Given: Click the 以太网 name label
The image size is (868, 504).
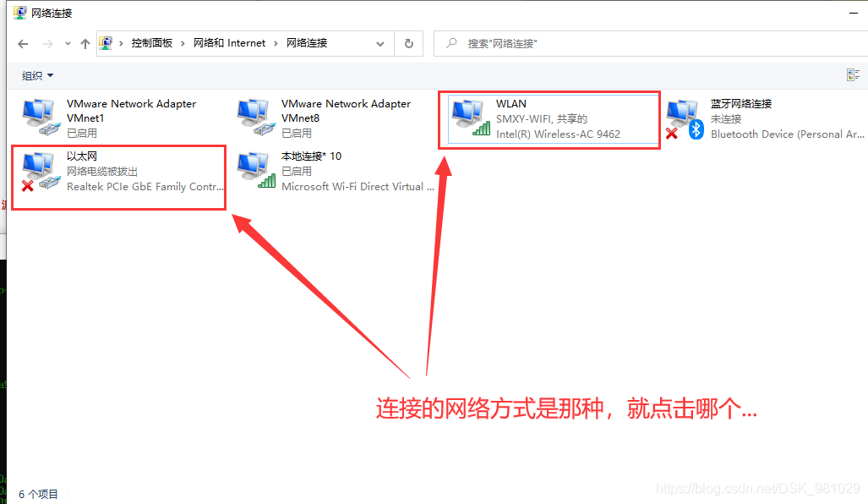Looking at the screenshot, I should coord(82,156).
